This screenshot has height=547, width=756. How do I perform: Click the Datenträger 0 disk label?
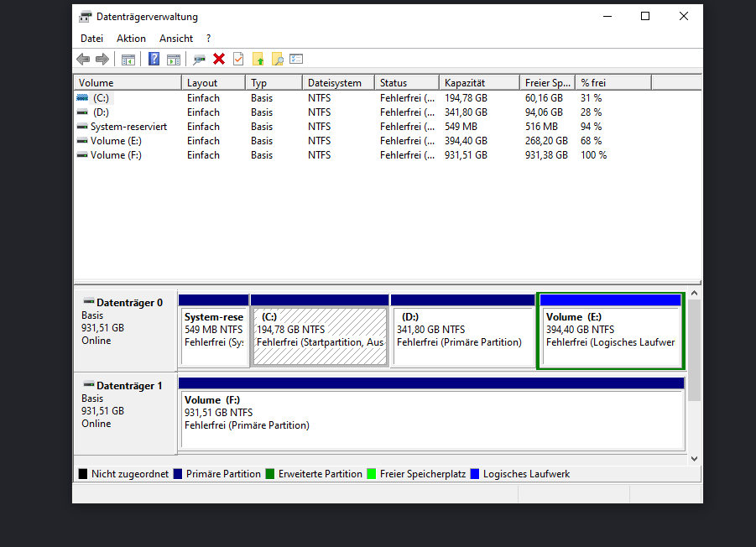[125, 331]
